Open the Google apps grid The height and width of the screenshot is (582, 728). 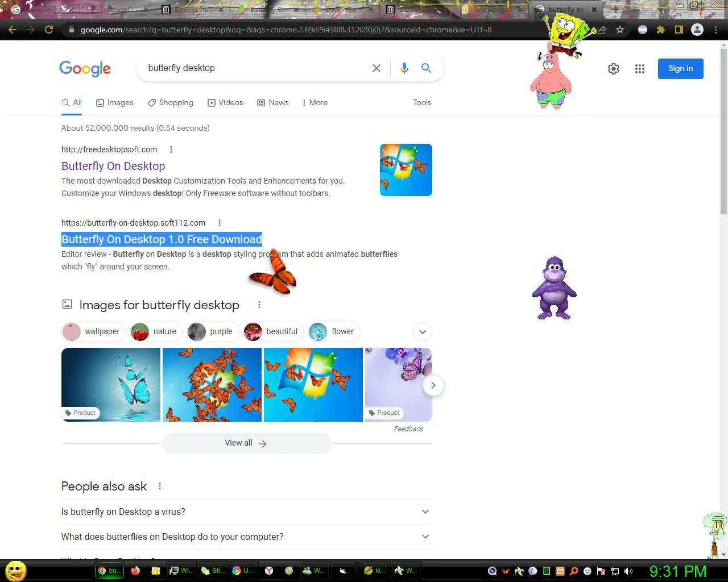pos(640,69)
